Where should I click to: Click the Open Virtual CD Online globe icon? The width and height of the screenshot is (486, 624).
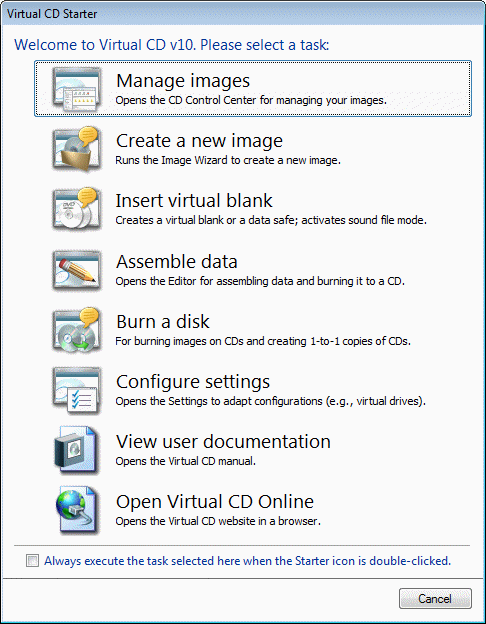(77, 510)
